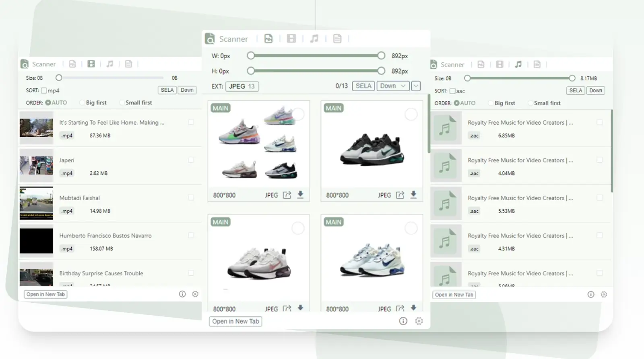Click Down button in right audio panel

point(596,90)
